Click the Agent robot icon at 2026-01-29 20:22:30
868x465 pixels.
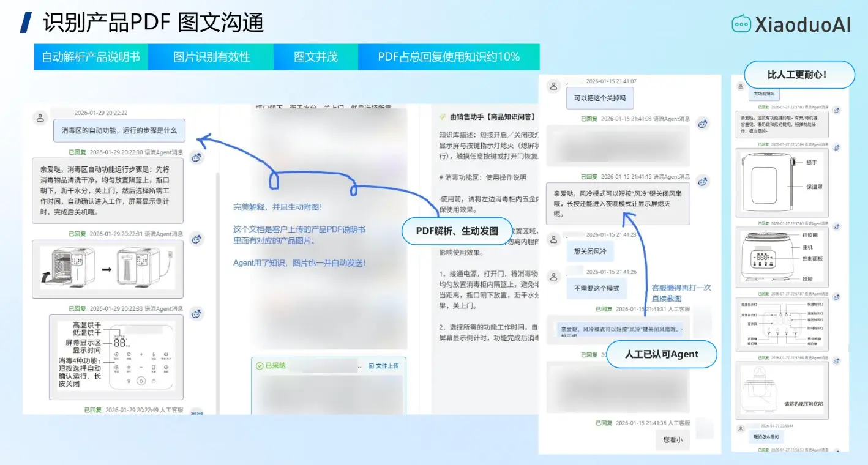coord(196,158)
